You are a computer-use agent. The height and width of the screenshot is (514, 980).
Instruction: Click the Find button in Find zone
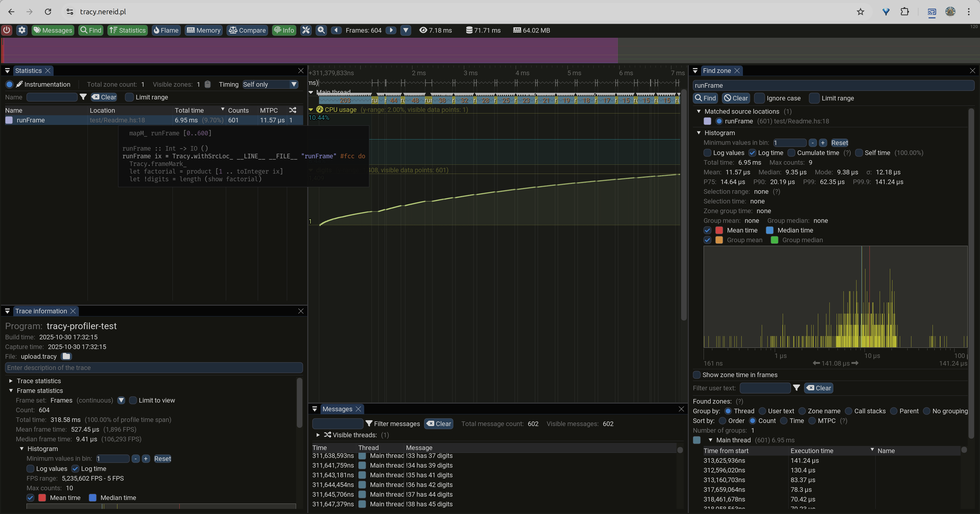point(705,98)
